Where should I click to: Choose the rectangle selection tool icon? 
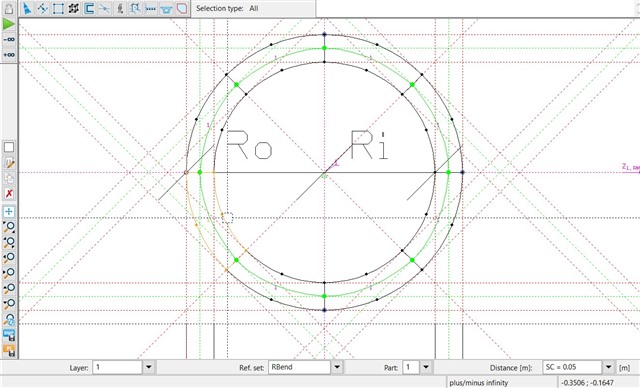58,8
